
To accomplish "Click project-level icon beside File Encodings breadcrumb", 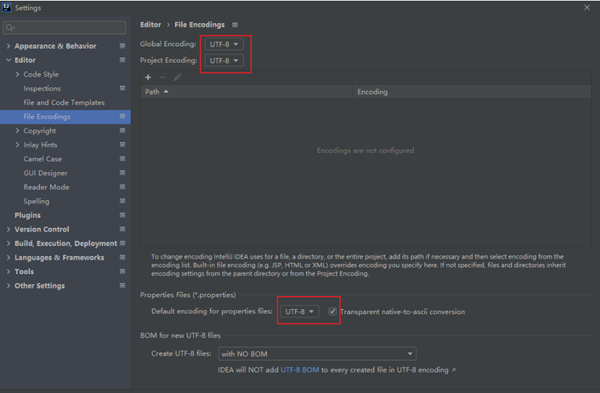I will click(x=235, y=25).
